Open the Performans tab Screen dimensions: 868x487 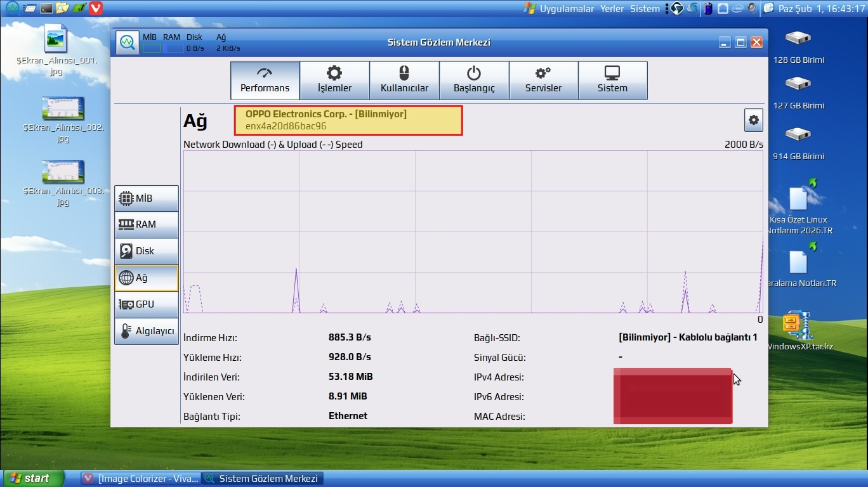click(x=265, y=80)
